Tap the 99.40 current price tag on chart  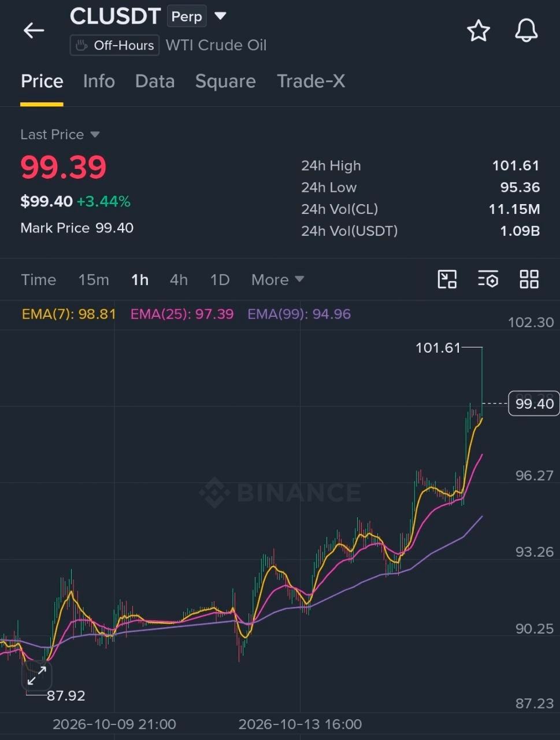[x=535, y=404]
